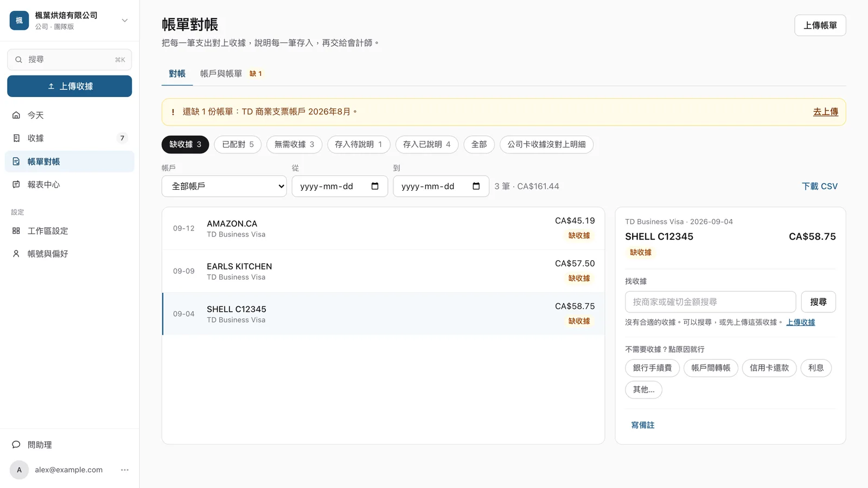
Task: Open 報表中心 icon in sidebar
Action: click(16, 184)
